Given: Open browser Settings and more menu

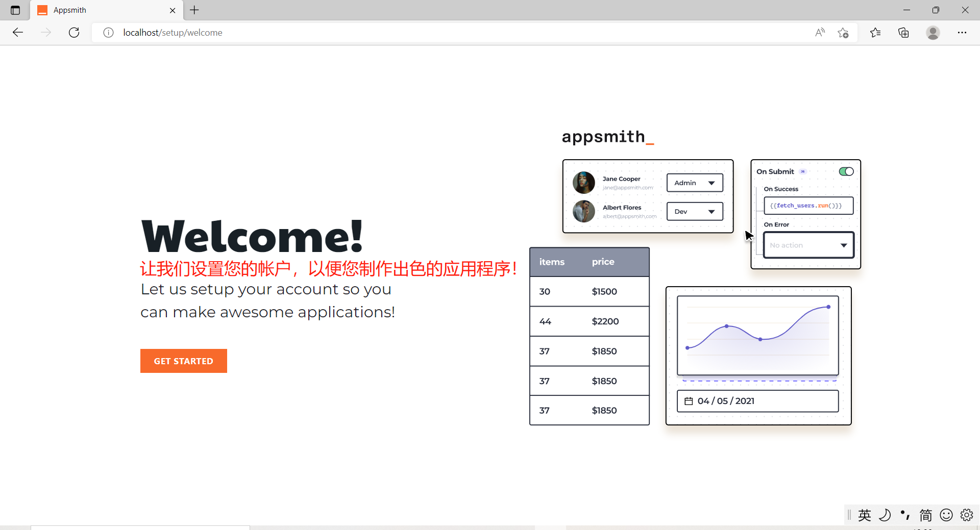Looking at the screenshot, I should (x=962, y=33).
